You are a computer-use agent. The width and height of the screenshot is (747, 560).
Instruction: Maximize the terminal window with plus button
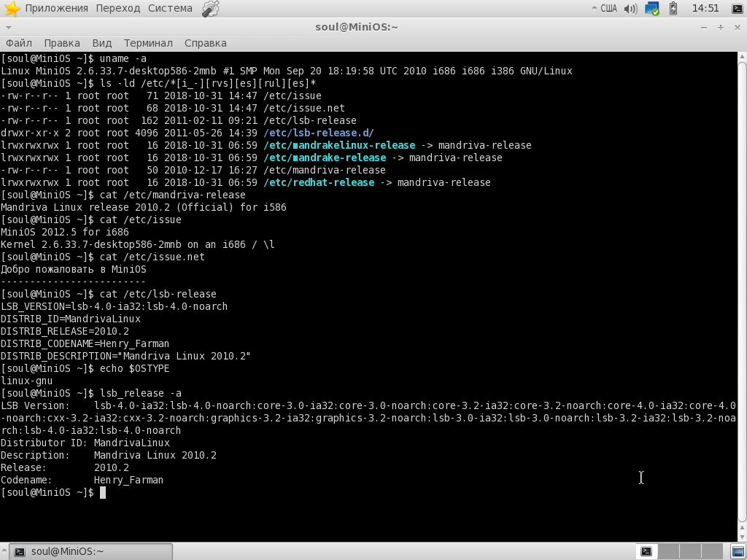(x=720, y=28)
